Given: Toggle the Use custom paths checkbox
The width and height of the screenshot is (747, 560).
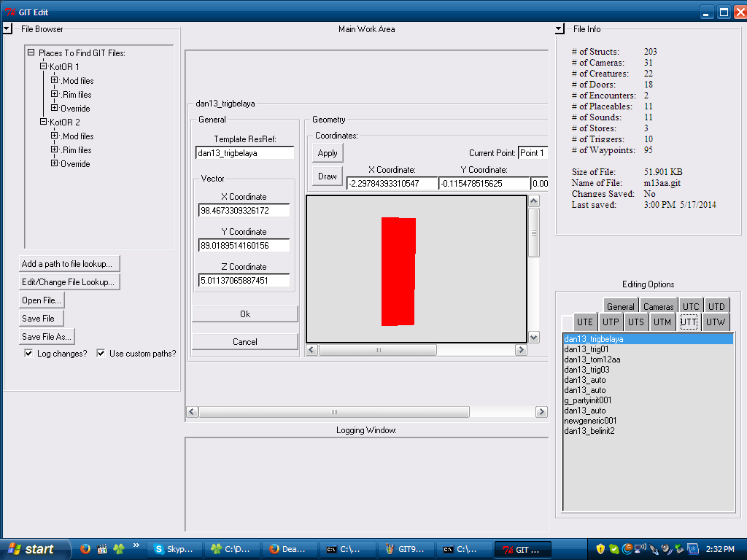Looking at the screenshot, I should click(101, 354).
